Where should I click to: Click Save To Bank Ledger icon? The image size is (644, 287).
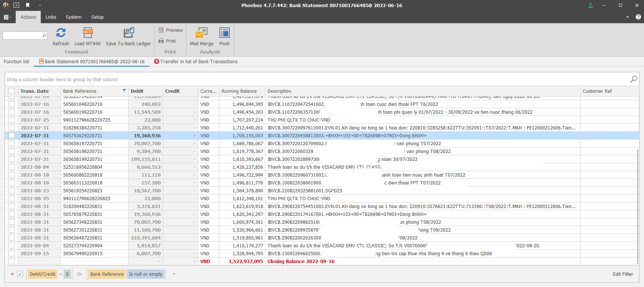[x=129, y=33]
